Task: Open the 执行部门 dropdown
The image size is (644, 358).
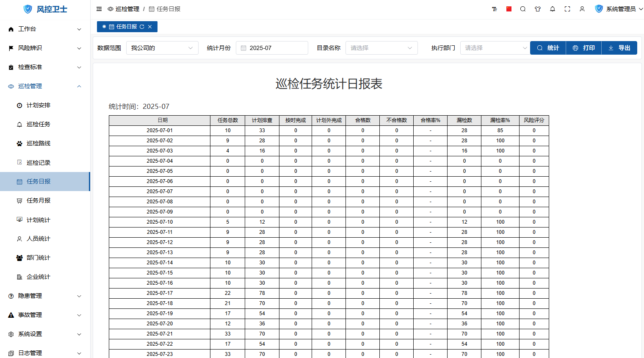Action: 495,48
